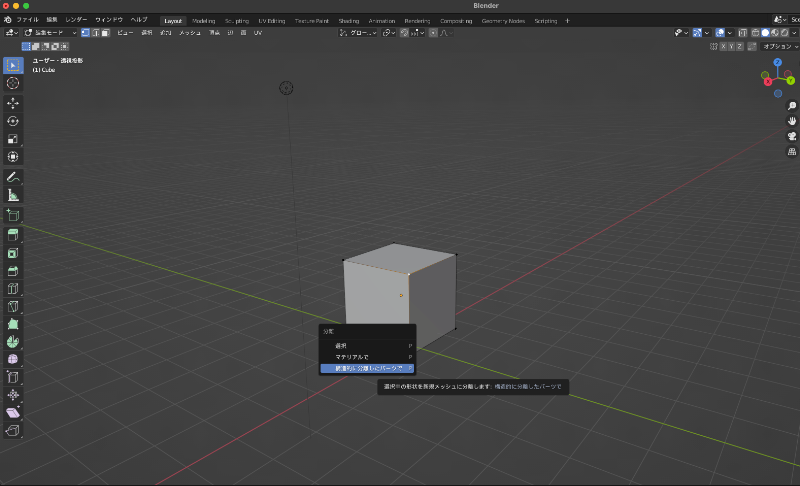
Task: Switch to rendered viewport shading
Action: click(x=785, y=33)
